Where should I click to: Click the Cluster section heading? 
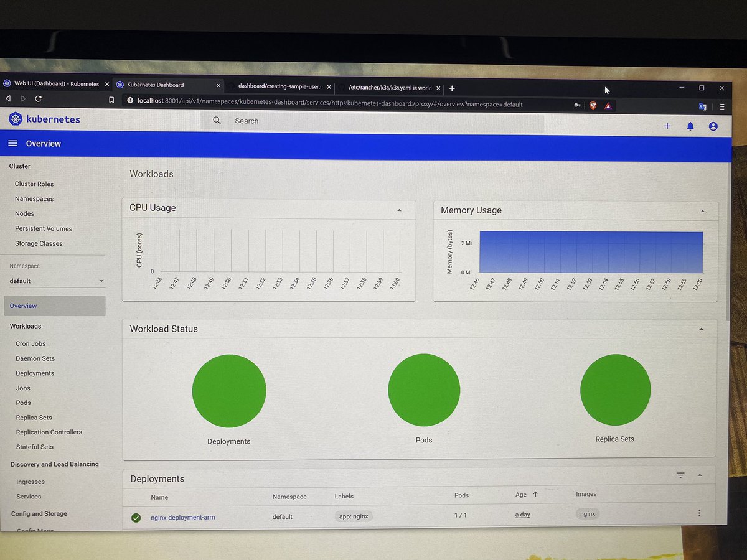coord(20,167)
